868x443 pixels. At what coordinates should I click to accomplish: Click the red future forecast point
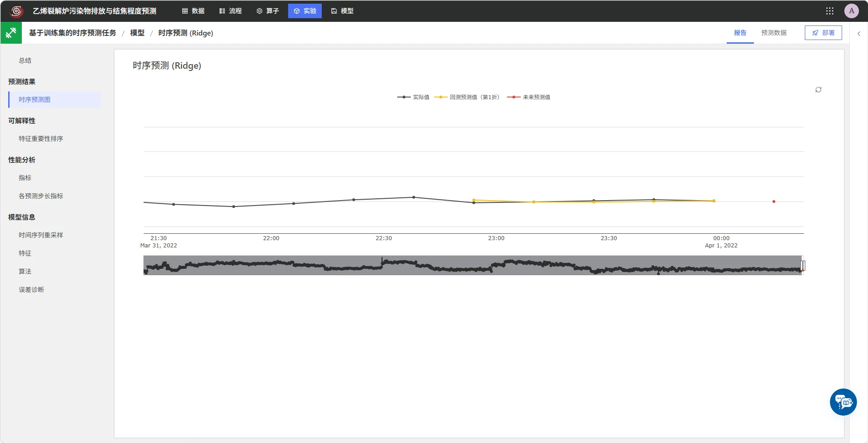click(x=774, y=201)
